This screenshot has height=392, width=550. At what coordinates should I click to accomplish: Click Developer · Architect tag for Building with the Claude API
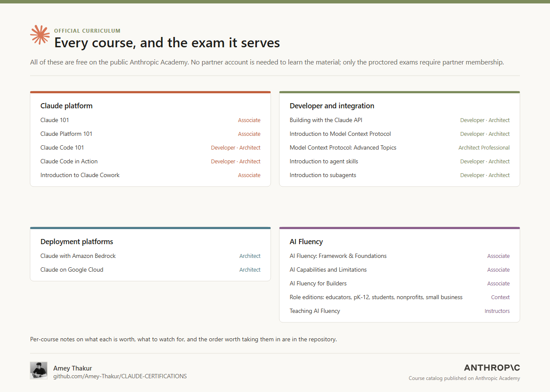(485, 120)
